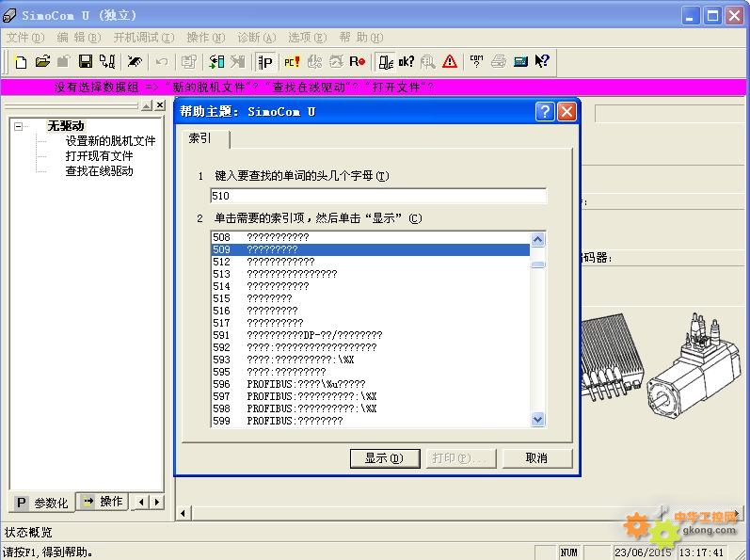Click the help dialog question mark button

point(545,111)
